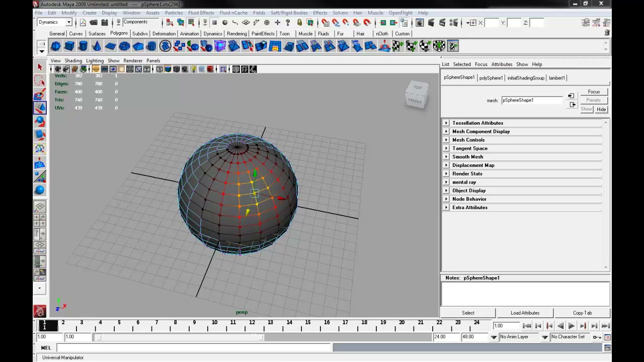
Task: Open the script editor icon beside command line
Action: point(607,348)
